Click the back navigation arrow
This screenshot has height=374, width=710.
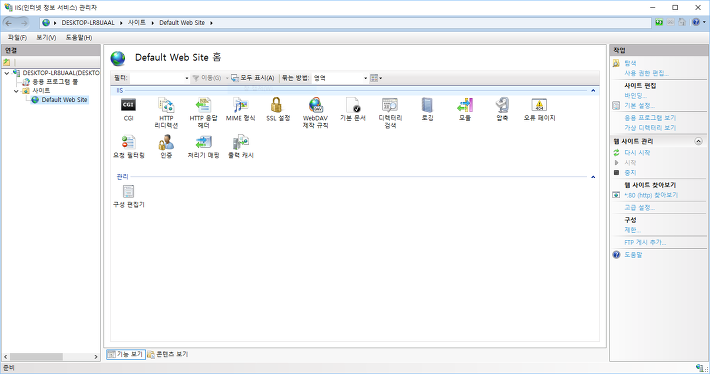coord(9,23)
